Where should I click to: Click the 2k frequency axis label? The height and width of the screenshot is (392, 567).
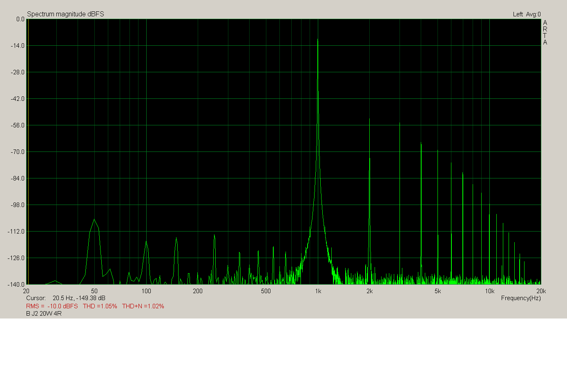tap(370, 291)
